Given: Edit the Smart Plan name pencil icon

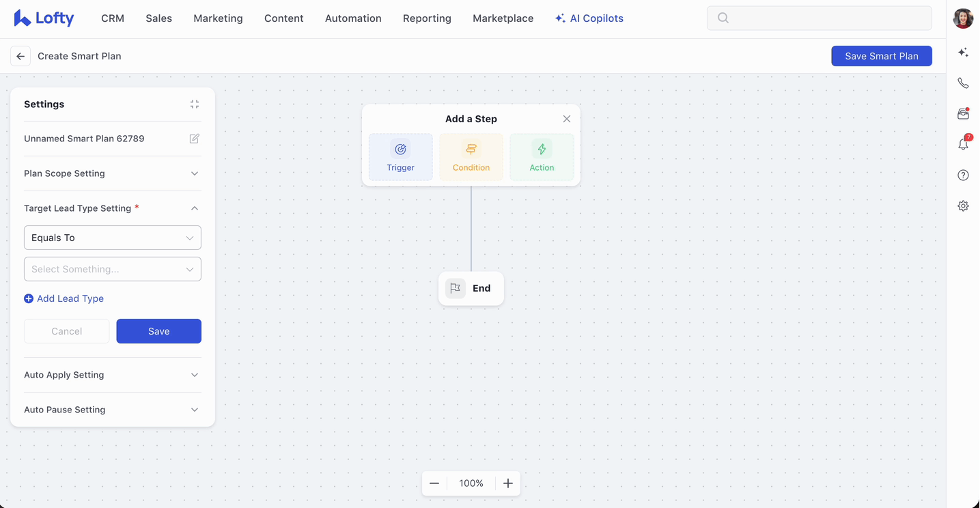Looking at the screenshot, I should (195, 139).
